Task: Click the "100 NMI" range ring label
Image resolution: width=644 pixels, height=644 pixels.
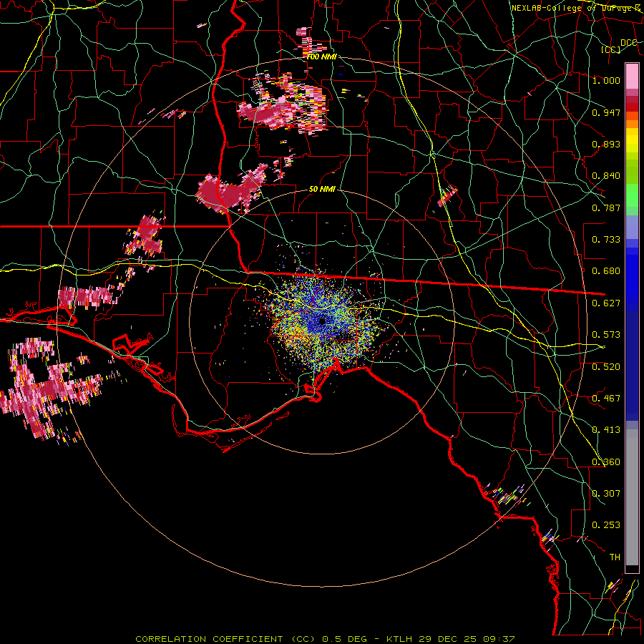Action: coord(321,57)
